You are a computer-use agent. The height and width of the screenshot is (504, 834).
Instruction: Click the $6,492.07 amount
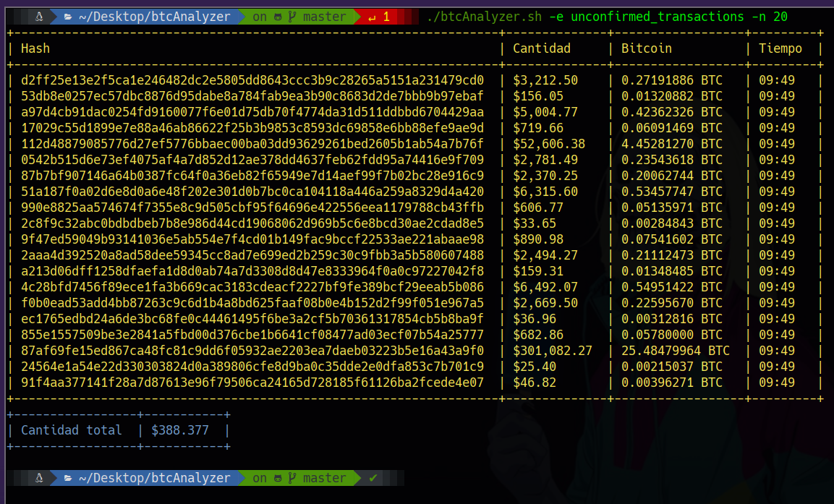[x=545, y=287]
